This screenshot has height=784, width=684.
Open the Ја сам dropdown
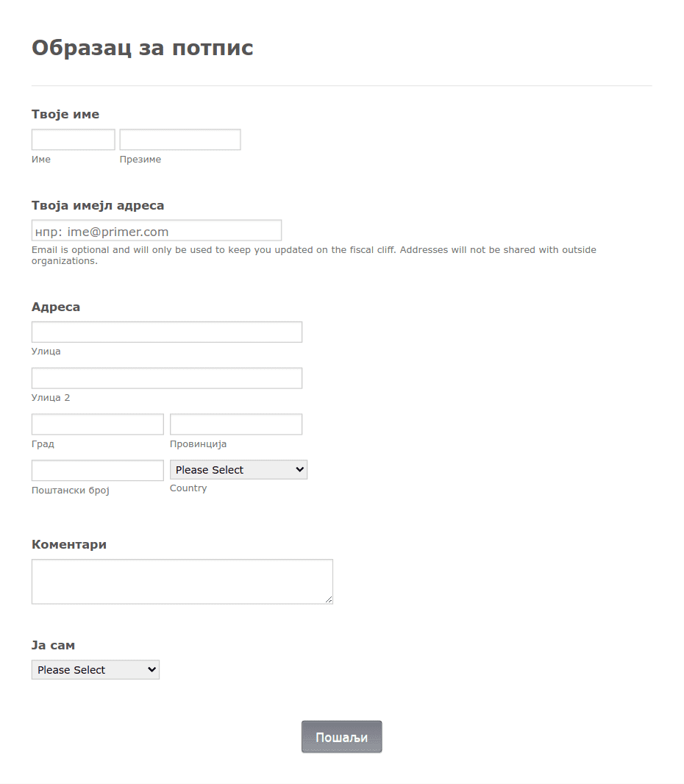96,669
